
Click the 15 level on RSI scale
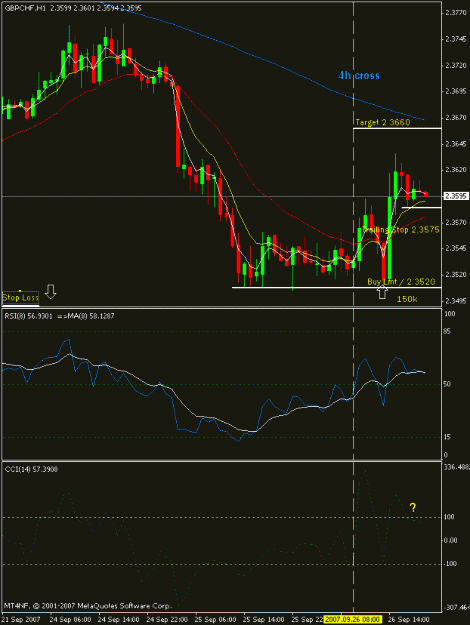[448, 437]
